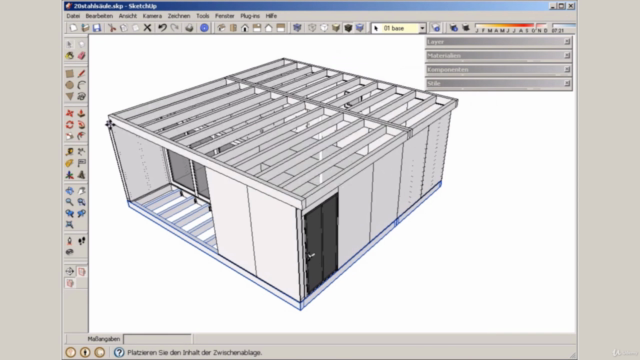Choose the Scale tool
The image size is (640, 360).
[70, 136]
